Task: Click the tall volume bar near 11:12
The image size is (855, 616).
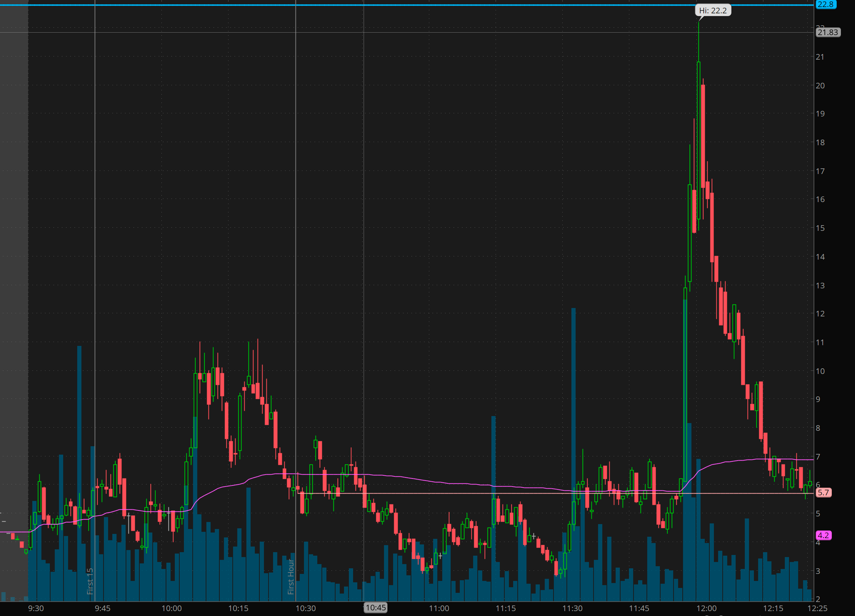Action: click(493, 452)
